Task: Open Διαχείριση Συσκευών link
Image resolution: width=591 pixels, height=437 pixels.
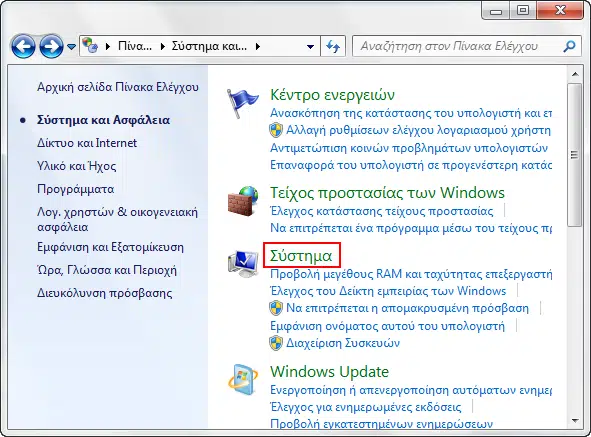Action: 343,343
